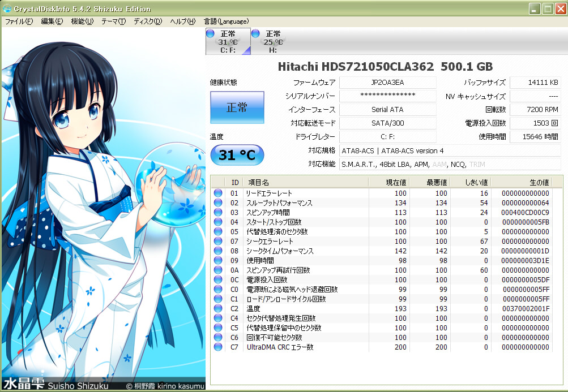
Task: Click status orb for C1 ロード/アンロードサイクル回数
Action: click(x=218, y=299)
